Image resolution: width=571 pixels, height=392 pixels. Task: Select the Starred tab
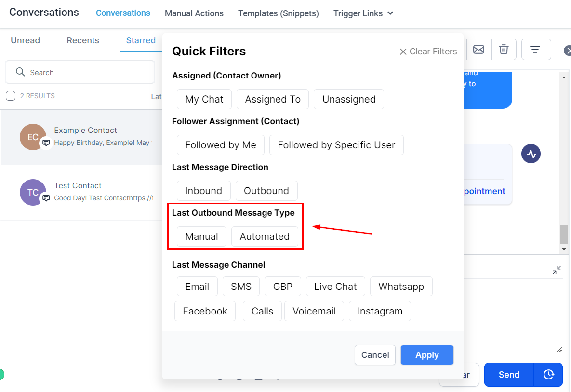click(x=141, y=40)
